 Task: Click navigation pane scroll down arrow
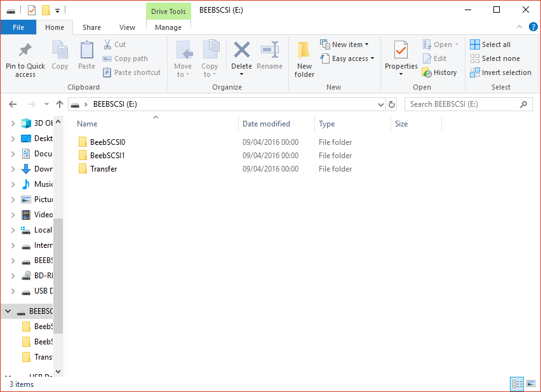(58, 371)
